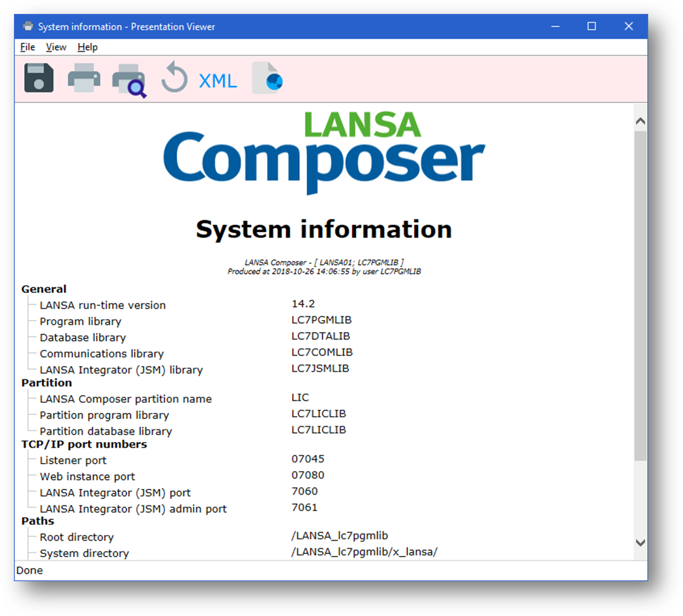Viewport: 683px width, 616px height.
Task: Click LANSA Integrator (JSM) admin port label
Action: [133, 509]
